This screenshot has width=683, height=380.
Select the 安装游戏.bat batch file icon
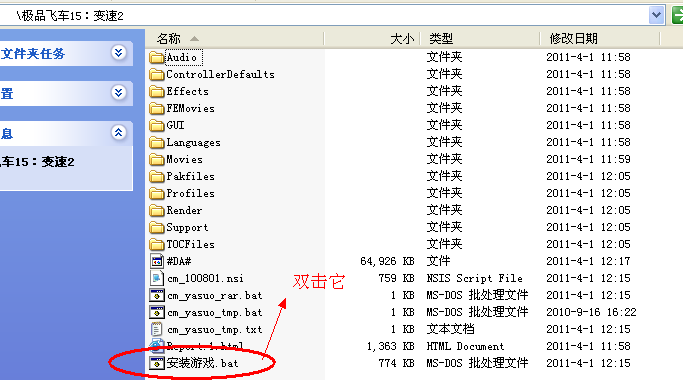point(156,363)
